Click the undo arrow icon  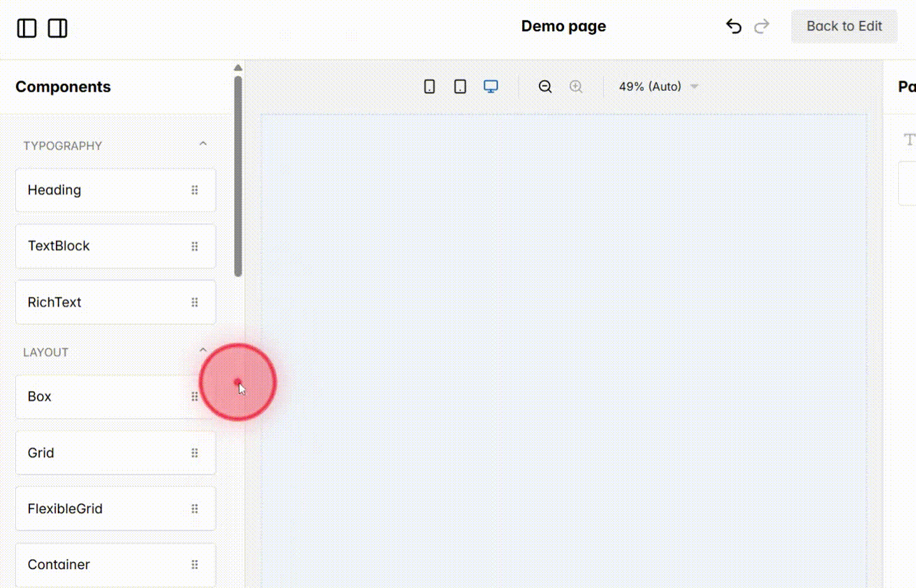[733, 26]
